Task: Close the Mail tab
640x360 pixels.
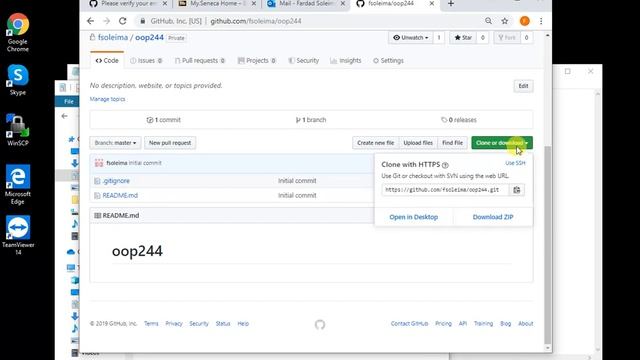Action: (x=342, y=3)
